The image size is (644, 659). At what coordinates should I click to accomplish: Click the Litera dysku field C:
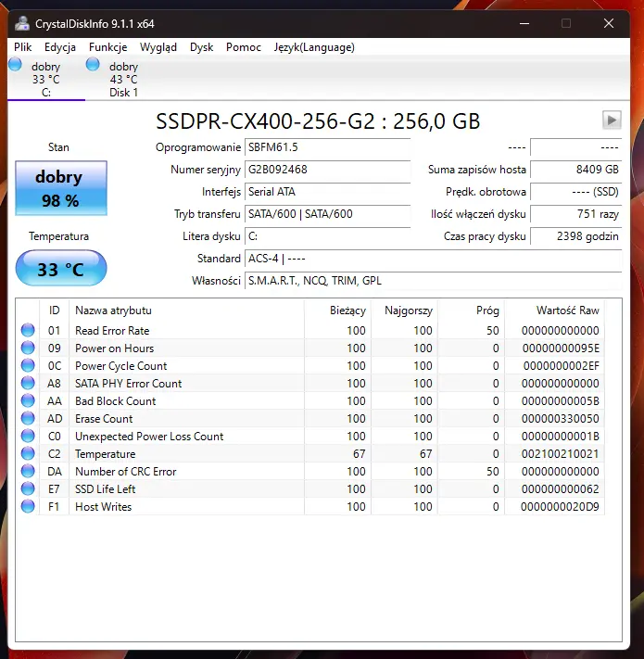[327, 236]
